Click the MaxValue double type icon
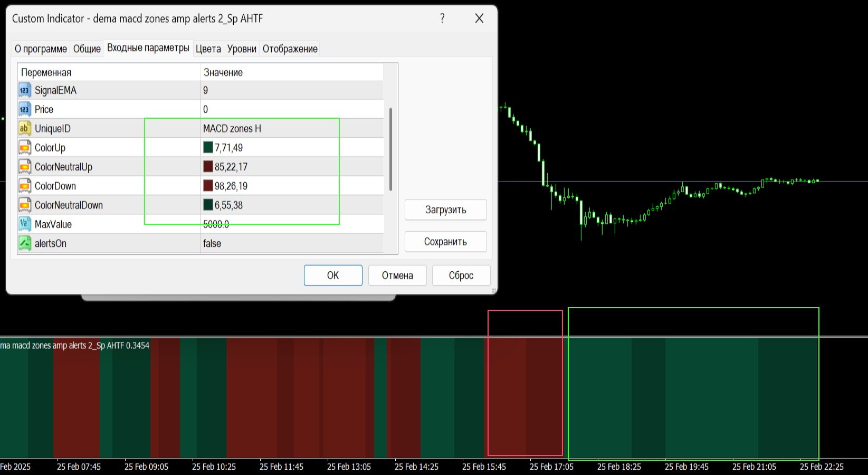 25,224
